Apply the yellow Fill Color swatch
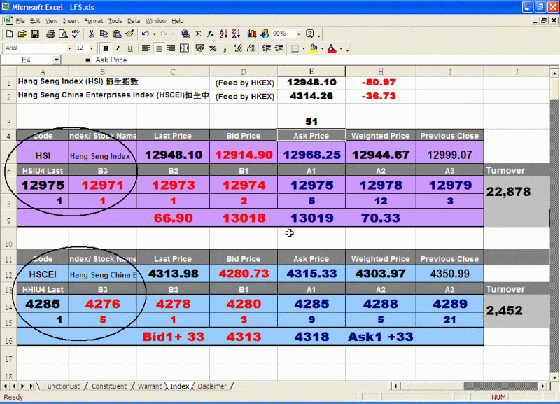The width and height of the screenshot is (560, 404). point(314,48)
